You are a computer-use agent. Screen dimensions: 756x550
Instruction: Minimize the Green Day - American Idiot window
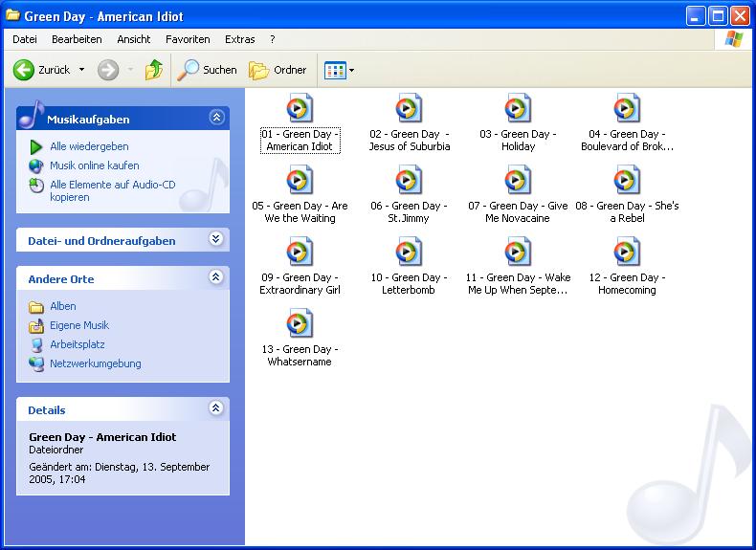click(696, 16)
